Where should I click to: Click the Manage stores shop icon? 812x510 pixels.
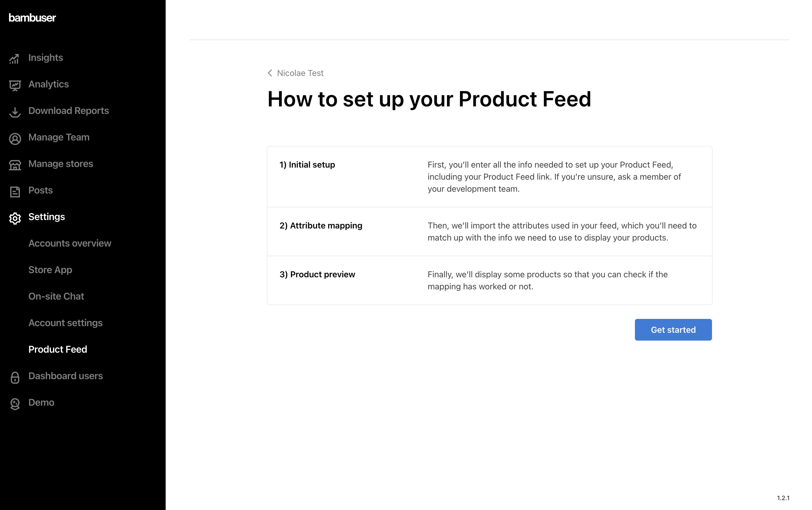point(14,165)
